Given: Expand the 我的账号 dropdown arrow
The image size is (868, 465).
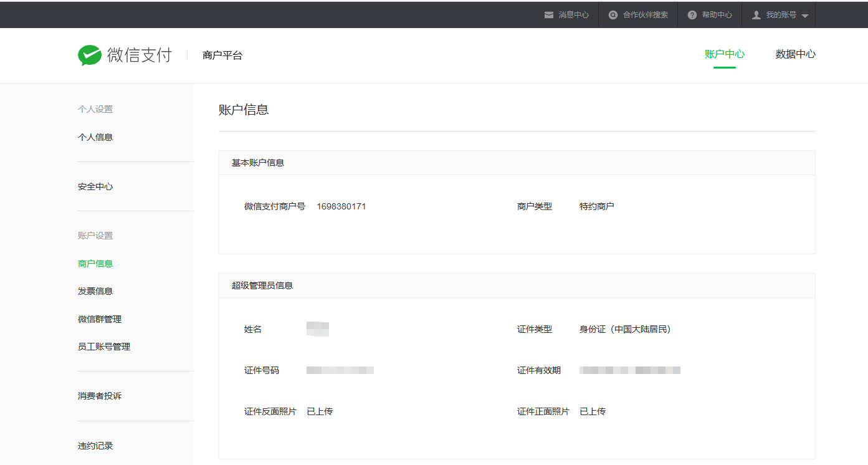Looking at the screenshot, I should (804, 16).
